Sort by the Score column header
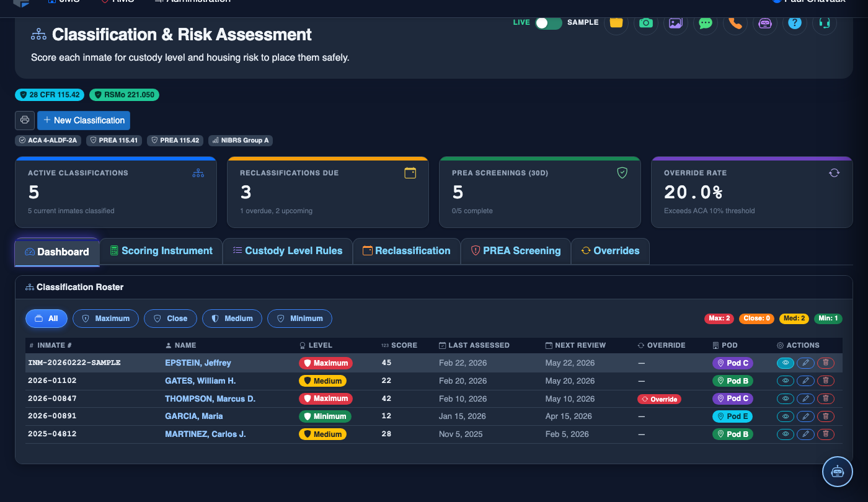The width and height of the screenshot is (868, 502). (399, 345)
